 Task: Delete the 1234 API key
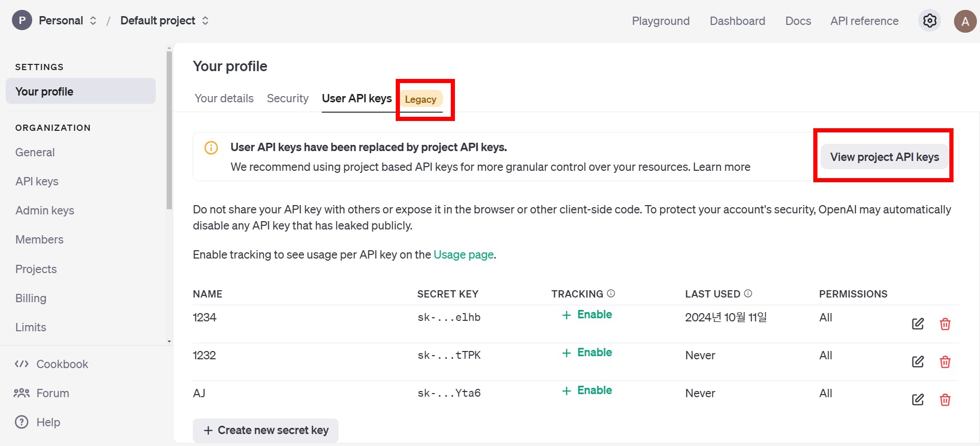point(945,324)
